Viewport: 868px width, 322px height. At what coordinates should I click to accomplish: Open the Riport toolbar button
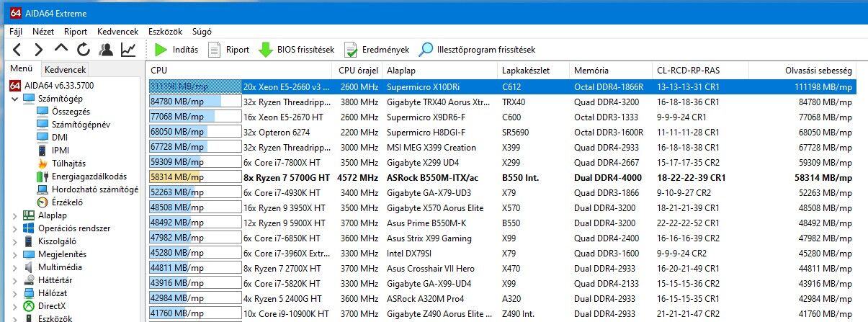click(x=228, y=50)
